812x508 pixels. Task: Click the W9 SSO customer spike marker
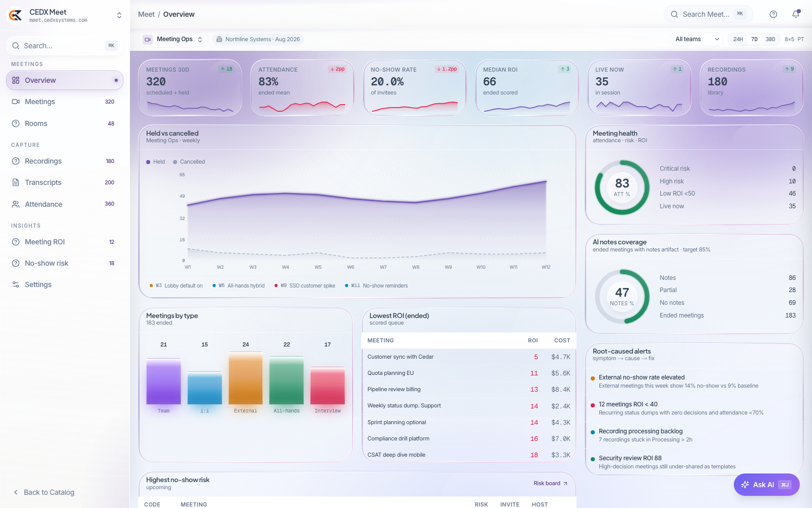click(x=304, y=285)
